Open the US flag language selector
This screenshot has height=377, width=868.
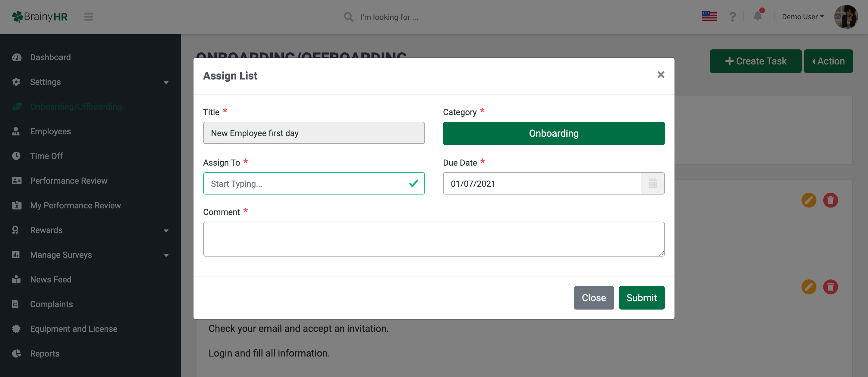pos(709,16)
